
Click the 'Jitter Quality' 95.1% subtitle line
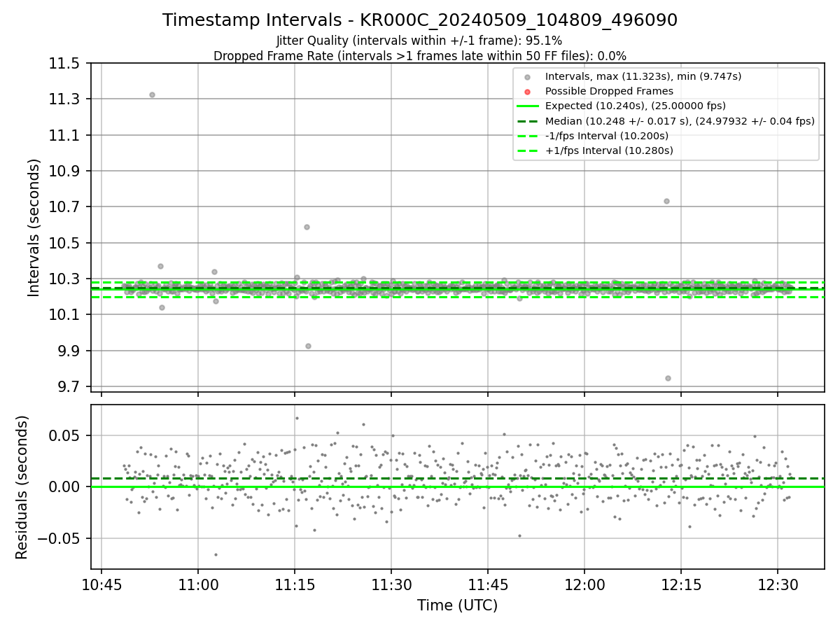point(419,41)
